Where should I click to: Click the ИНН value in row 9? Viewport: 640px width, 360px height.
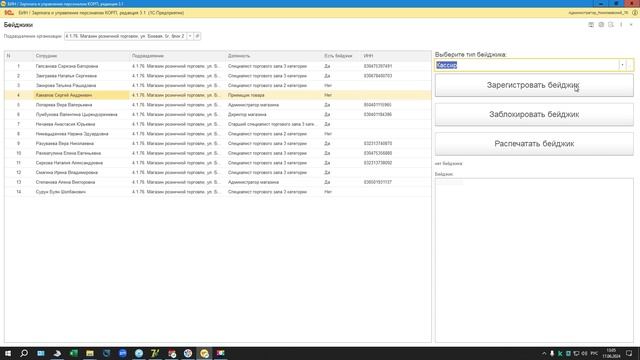[x=378, y=144]
